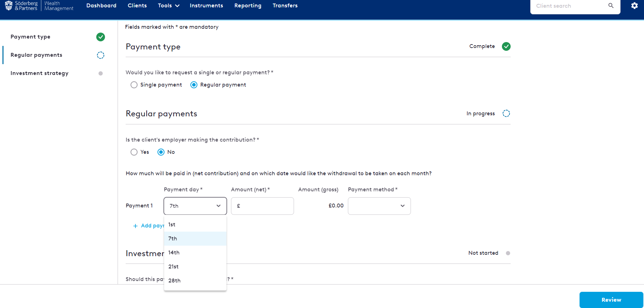644x308 pixels.
Task: Click the Regular payments section heading
Action: click(x=161, y=114)
